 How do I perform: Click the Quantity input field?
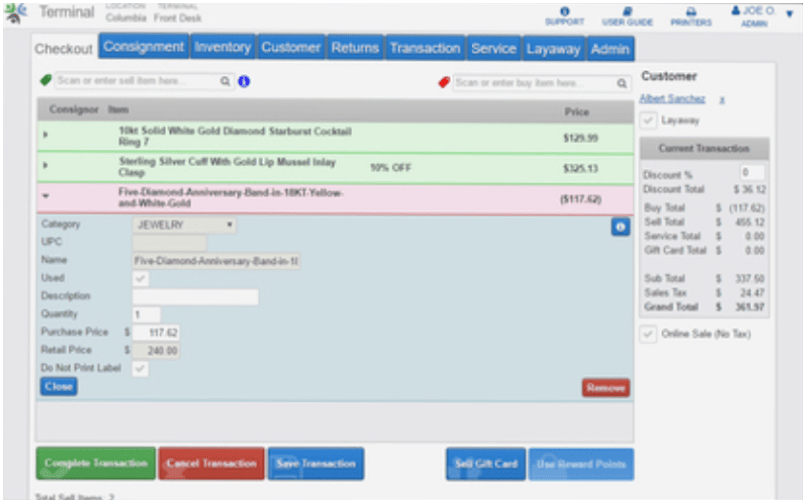tap(146, 314)
